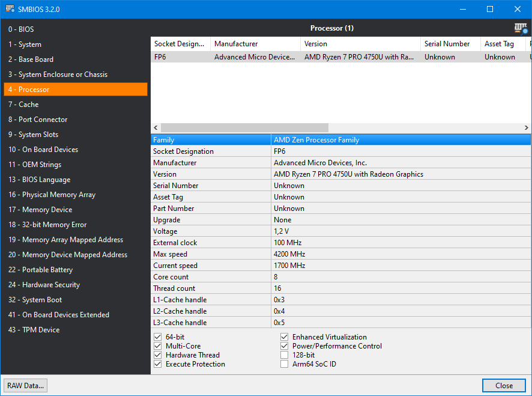This screenshot has height=396, width=532.
Task: Open the 0 - BIOS section
Action: click(76, 29)
